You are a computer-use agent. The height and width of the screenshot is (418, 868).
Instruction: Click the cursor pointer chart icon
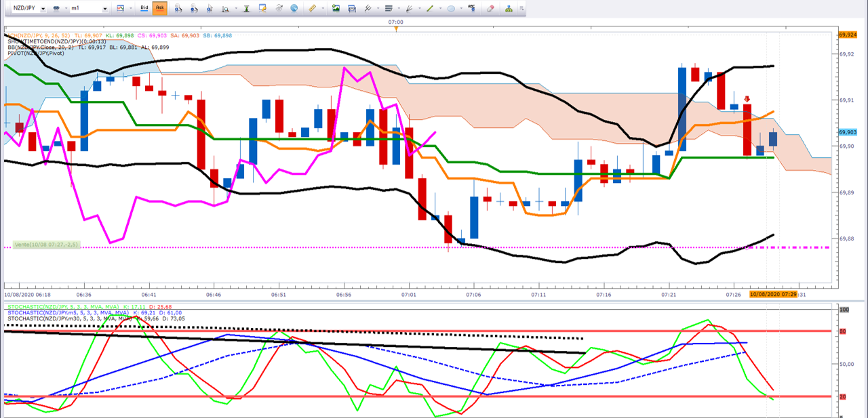[x=210, y=9]
